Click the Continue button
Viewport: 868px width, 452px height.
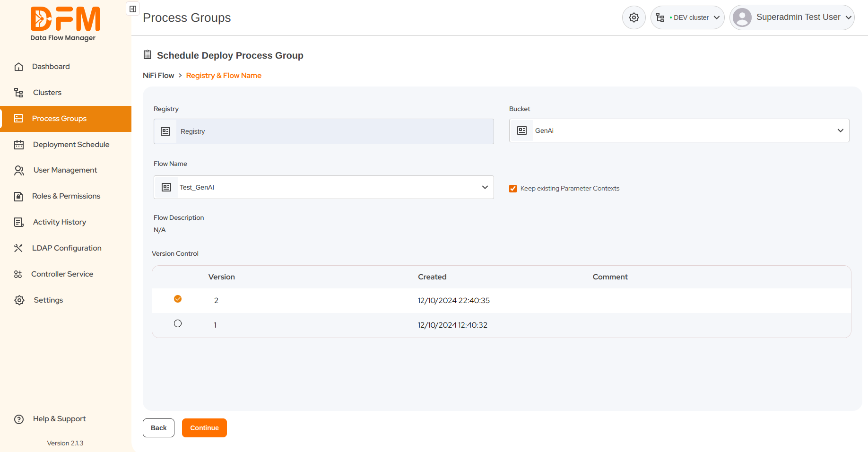coord(204,428)
